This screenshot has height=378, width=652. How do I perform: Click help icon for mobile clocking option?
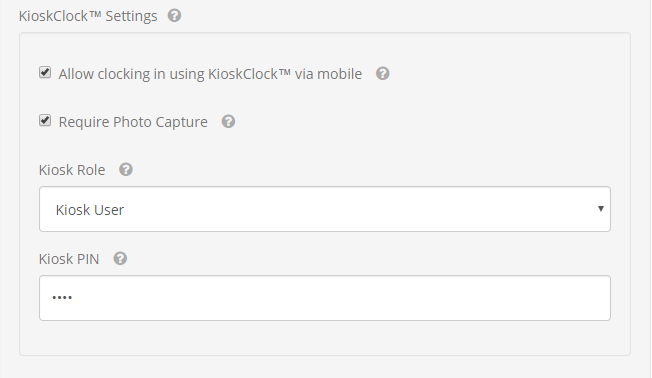click(x=383, y=74)
